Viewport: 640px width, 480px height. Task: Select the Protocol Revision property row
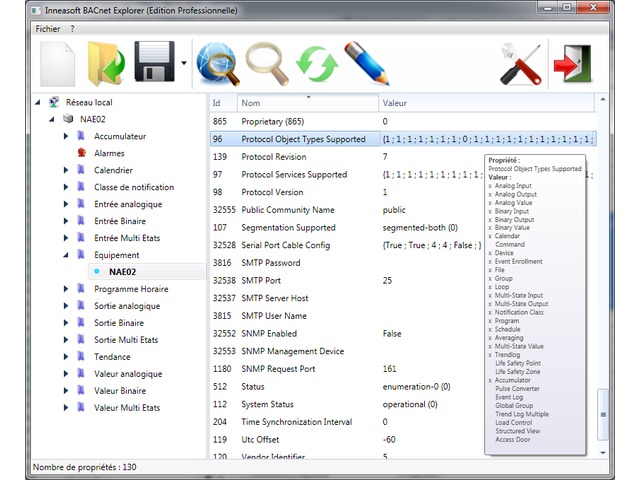pos(273,157)
